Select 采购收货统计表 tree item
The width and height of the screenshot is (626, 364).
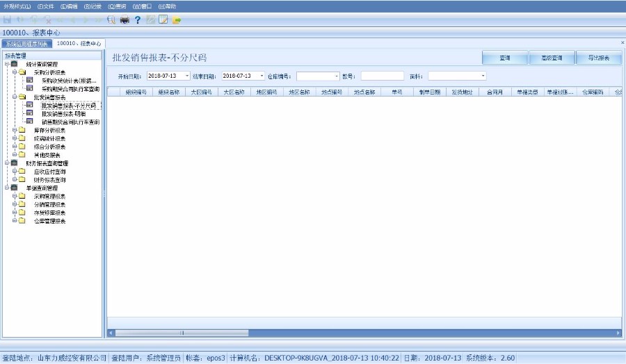pyautogui.click(x=69, y=81)
